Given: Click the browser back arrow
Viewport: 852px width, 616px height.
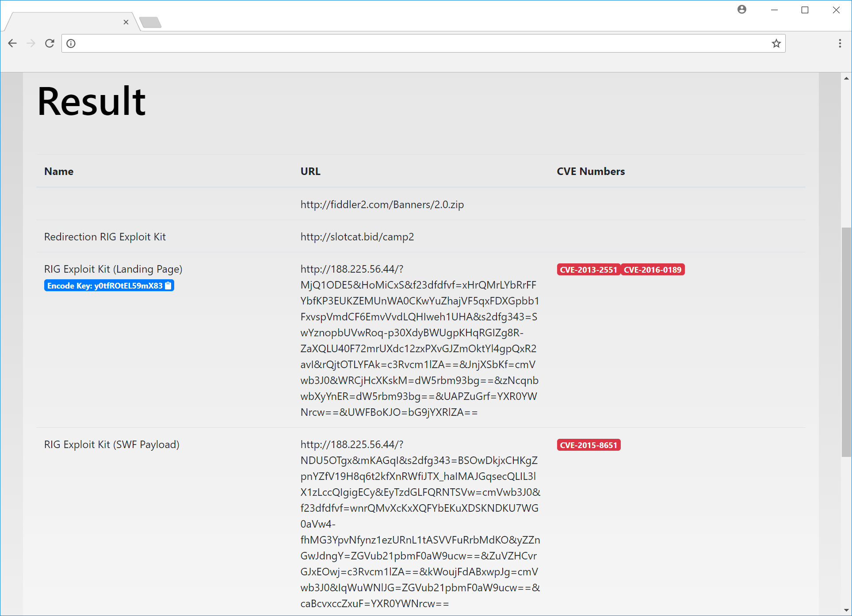Looking at the screenshot, I should (12, 43).
